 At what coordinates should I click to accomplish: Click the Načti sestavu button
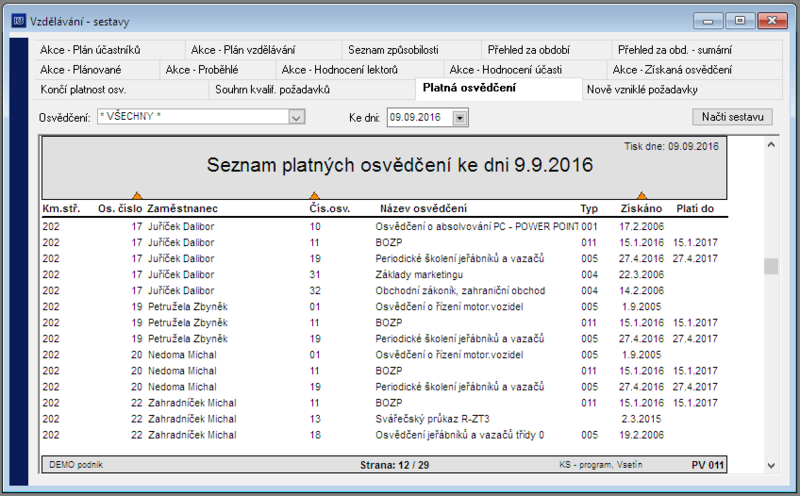(x=732, y=117)
